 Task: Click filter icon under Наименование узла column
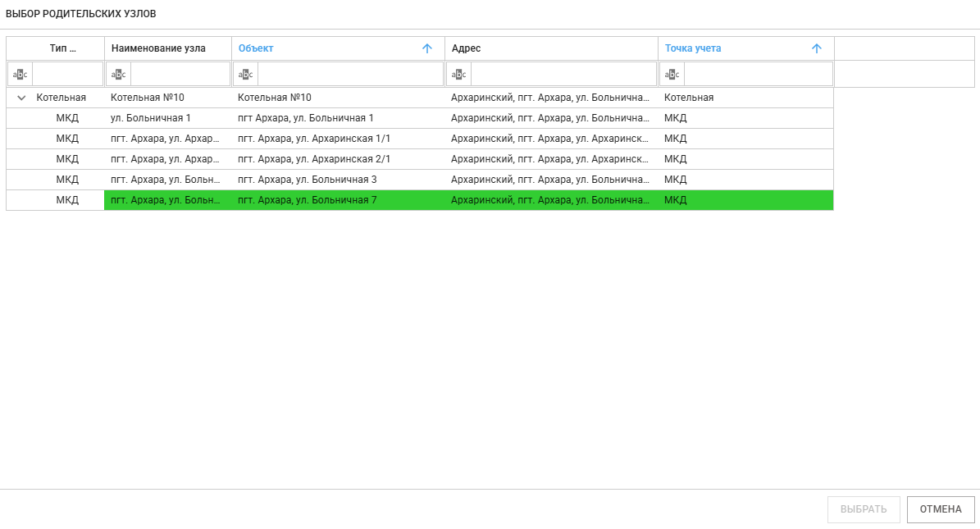click(x=119, y=75)
